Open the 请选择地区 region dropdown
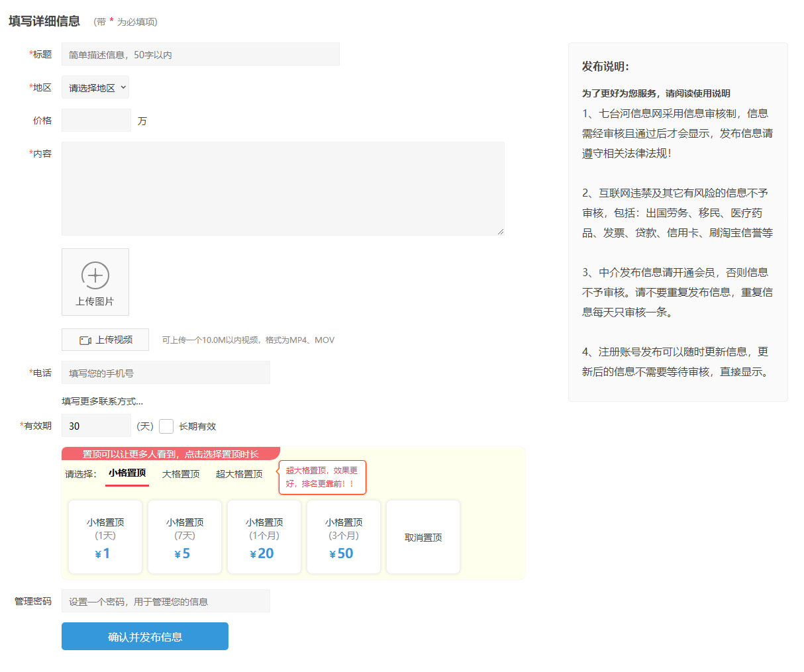804x672 pixels. [95, 87]
